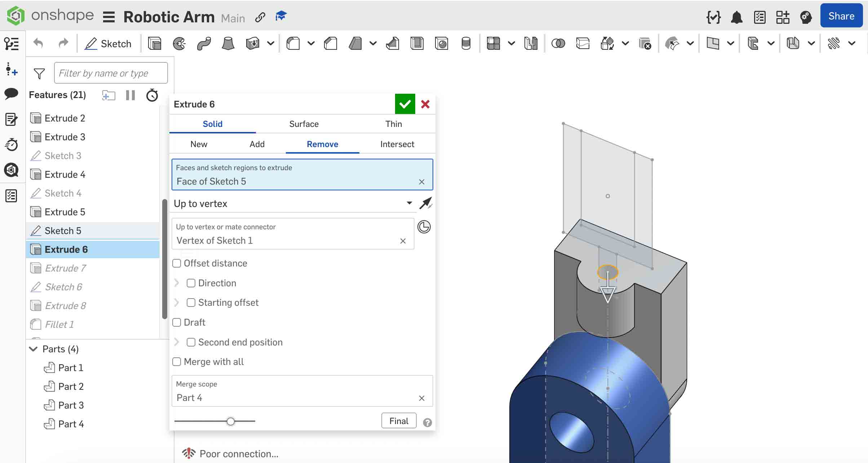Select the Intersect operation

point(397,144)
